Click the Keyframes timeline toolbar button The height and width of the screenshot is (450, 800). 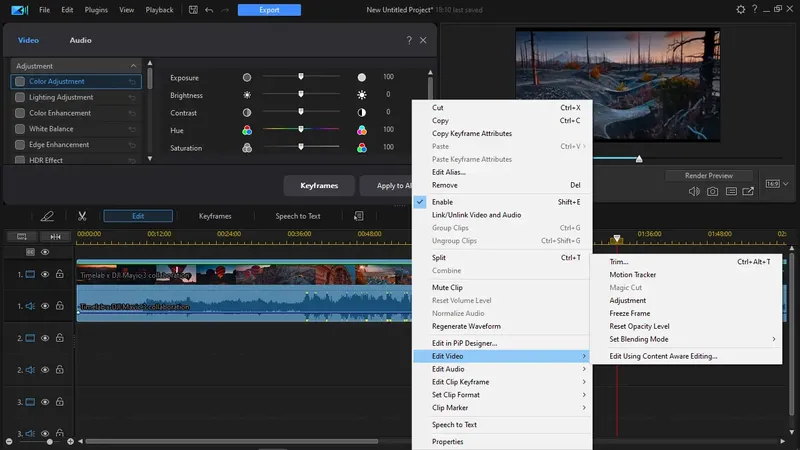coord(215,216)
